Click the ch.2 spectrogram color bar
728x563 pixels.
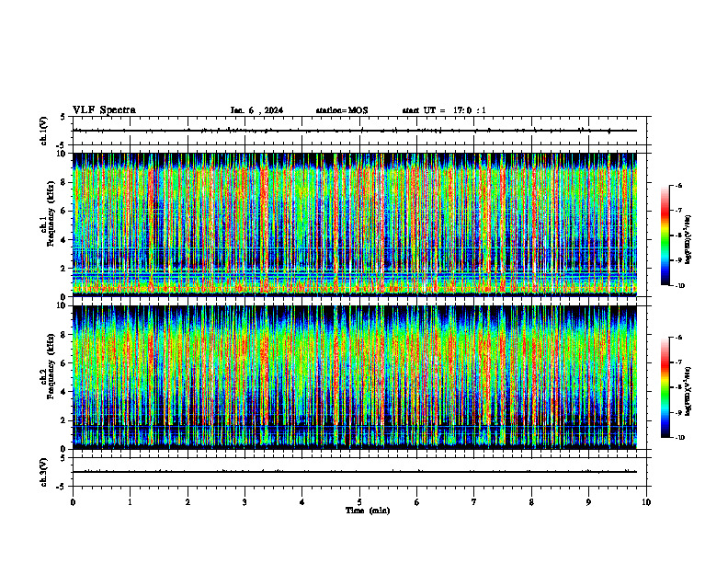[x=665, y=387]
